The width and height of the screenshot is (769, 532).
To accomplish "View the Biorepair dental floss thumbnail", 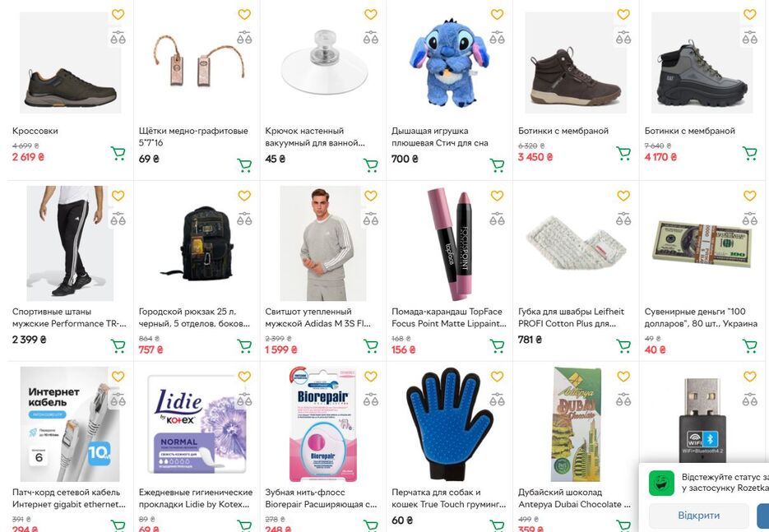I will click(322, 424).
